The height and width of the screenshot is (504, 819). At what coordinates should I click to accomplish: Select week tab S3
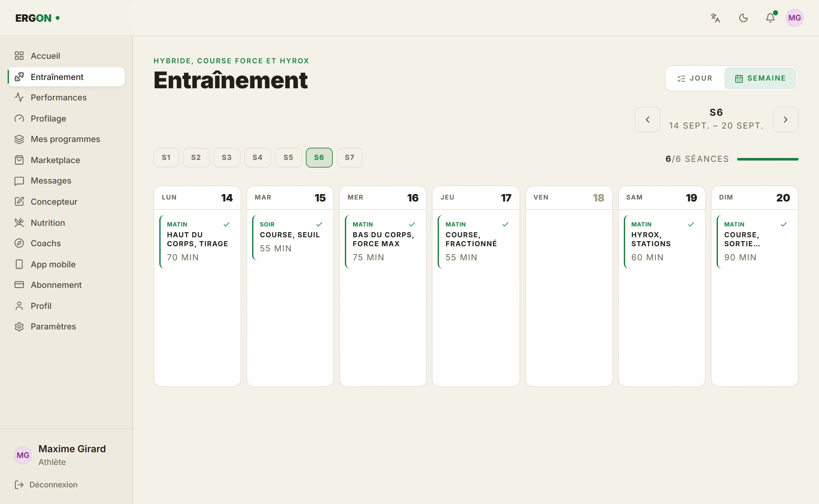tap(227, 158)
